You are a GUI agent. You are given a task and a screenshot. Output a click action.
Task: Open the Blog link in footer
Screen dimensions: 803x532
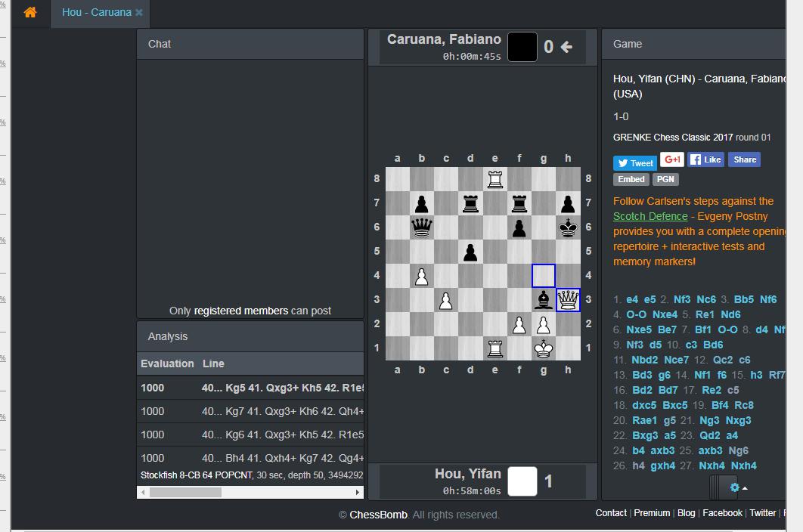(687, 512)
